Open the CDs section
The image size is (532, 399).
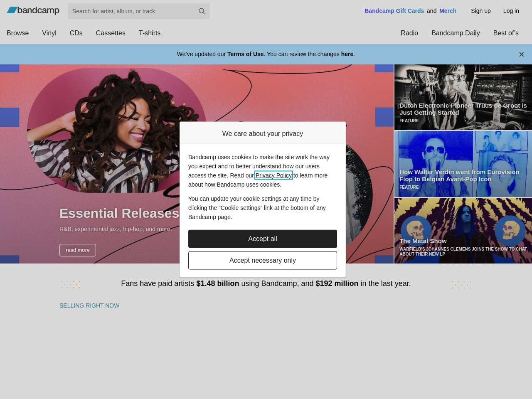coord(76,33)
